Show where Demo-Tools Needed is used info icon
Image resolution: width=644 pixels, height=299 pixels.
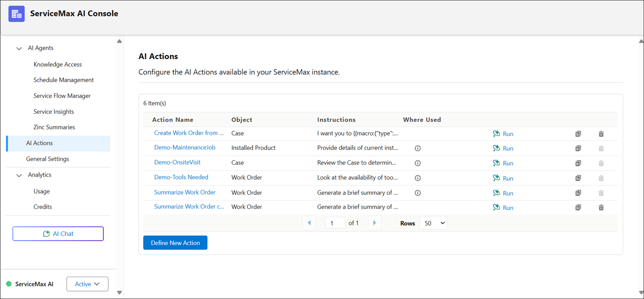(x=418, y=178)
